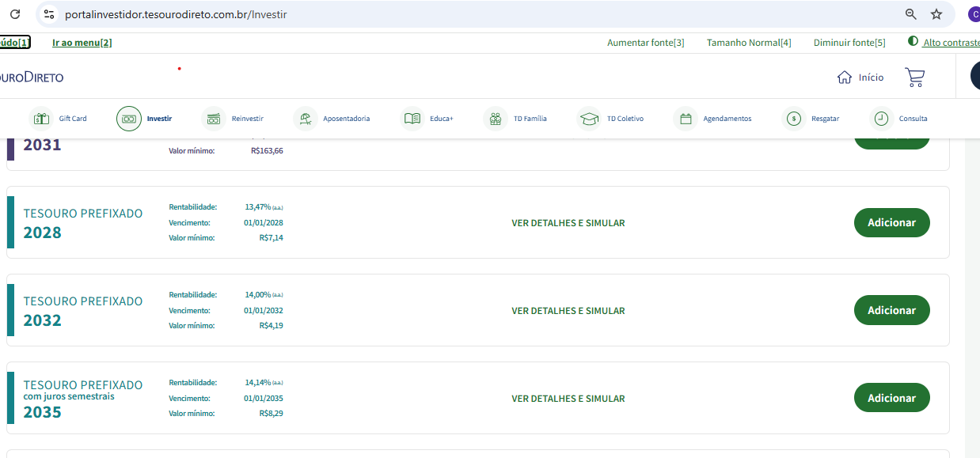Click the 01/01/2035 vencimento date
This screenshot has width=980, height=458.
pos(264,399)
